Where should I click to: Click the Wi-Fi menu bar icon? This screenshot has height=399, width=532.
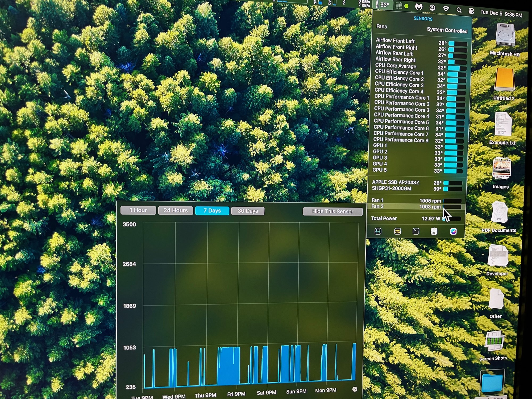click(x=446, y=9)
